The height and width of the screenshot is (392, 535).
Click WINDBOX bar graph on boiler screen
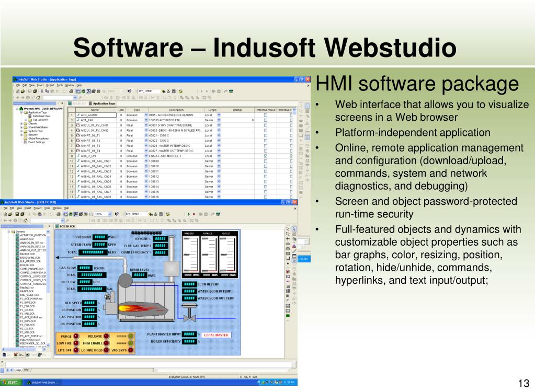[x=190, y=254]
